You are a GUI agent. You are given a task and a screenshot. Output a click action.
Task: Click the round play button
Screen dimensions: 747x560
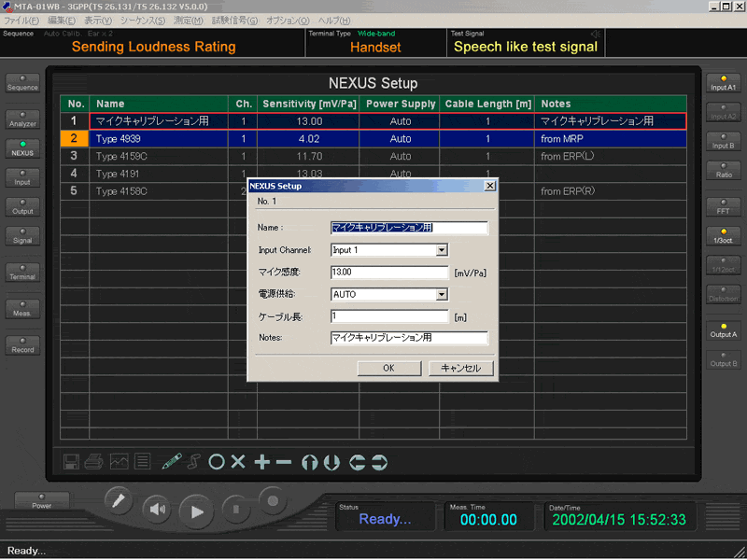coord(196,511)
